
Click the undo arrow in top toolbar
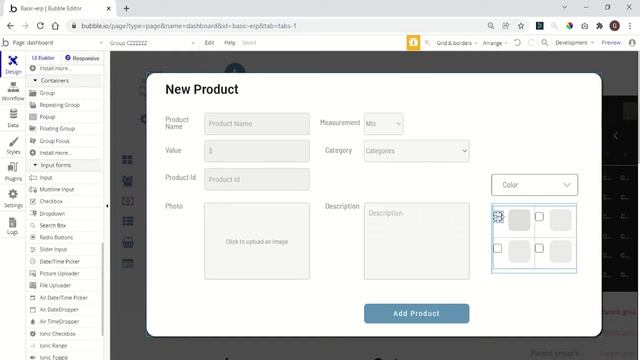pyautogui.click(x=517, y=42)
